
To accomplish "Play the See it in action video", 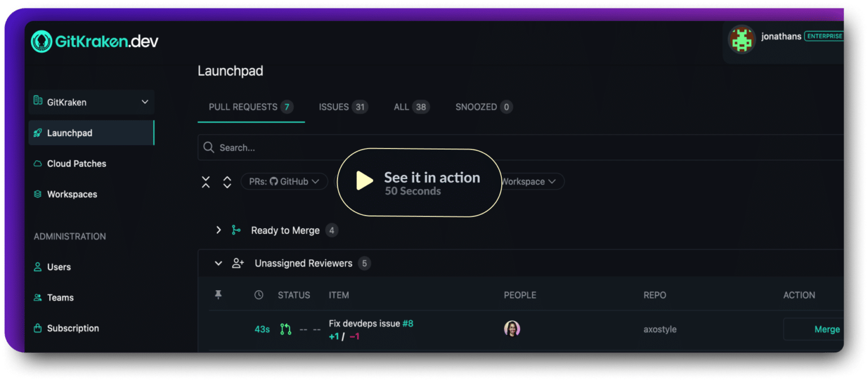I will [x=419, y=182].
